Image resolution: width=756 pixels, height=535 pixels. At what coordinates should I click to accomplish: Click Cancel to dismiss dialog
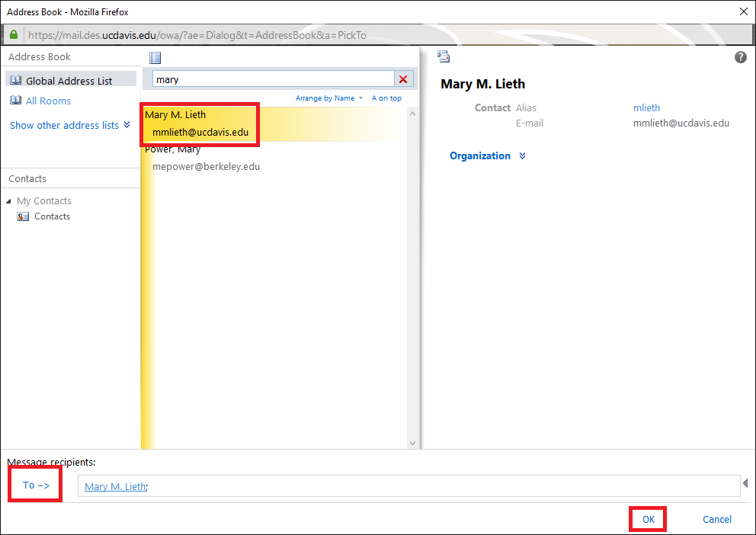717,519
